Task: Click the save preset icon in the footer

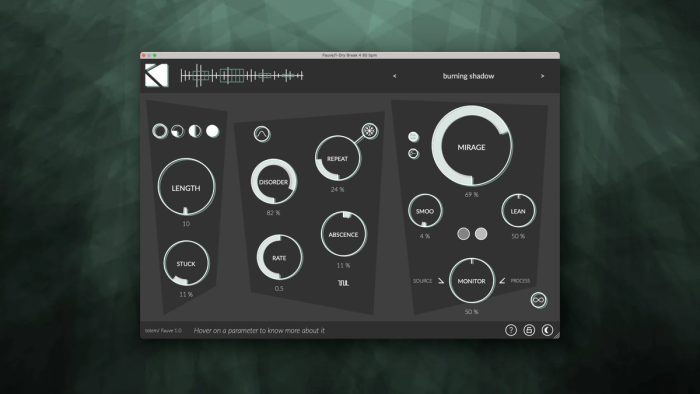Action: pos(529,330)
